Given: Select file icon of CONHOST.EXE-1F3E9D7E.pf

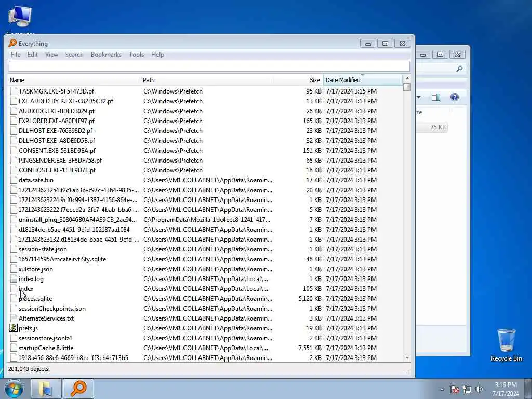Looking at the screenshot, I should point(14,170).
